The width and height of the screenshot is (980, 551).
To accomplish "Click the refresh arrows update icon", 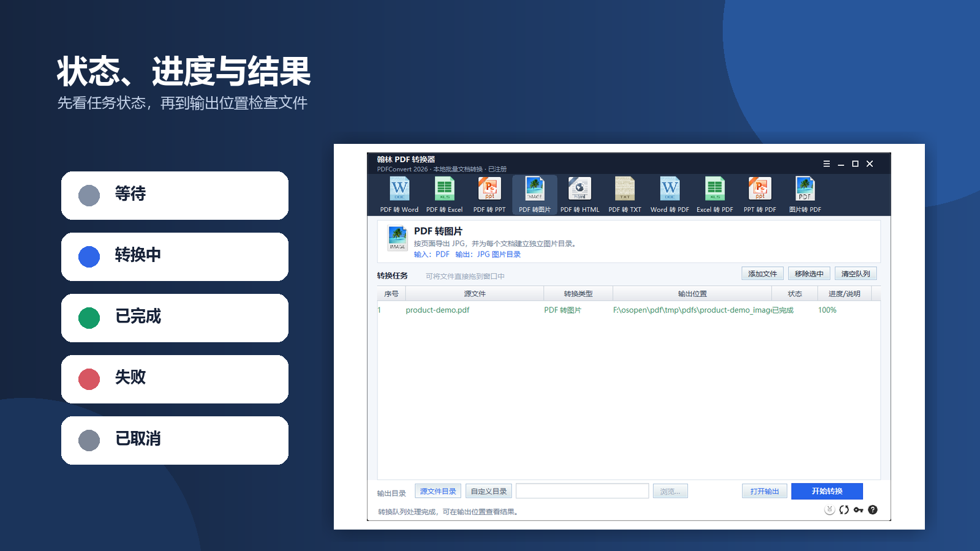I will point(844,510).
